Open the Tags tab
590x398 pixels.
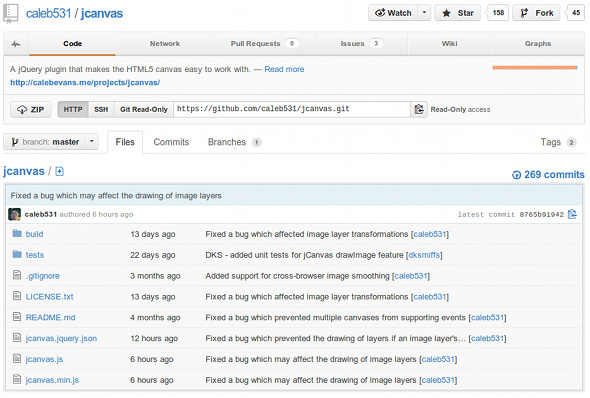[558, 142]
